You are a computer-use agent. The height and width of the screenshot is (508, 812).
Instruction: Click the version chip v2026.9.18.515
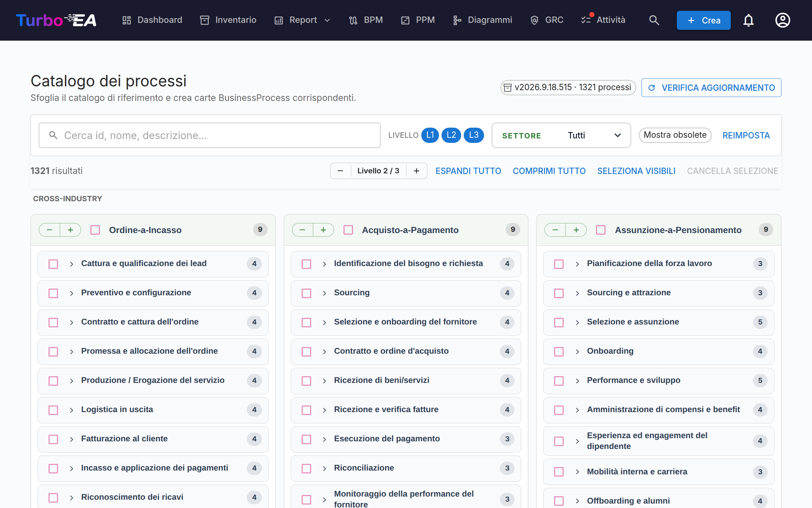pyautogui.click(x=568, y=88)
